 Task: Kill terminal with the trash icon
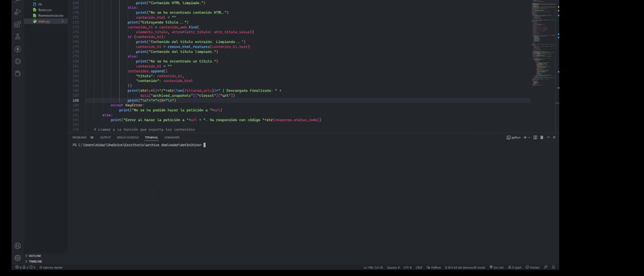point(541,137)
